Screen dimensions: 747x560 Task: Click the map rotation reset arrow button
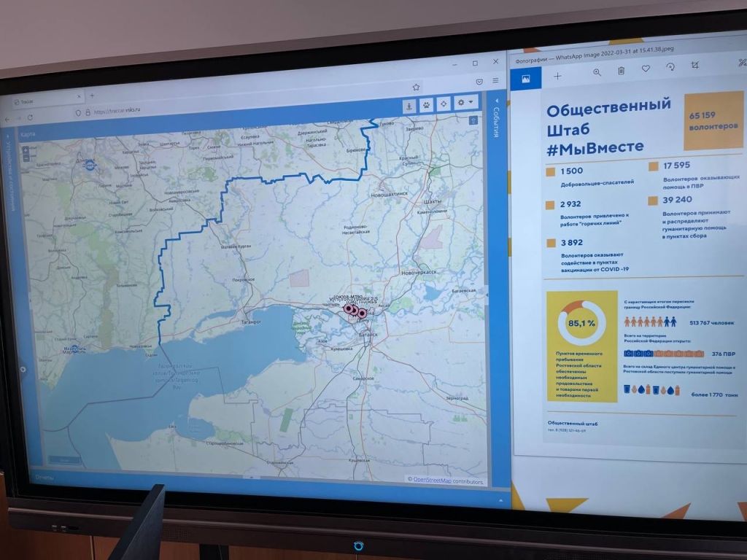tap(473, 120)
